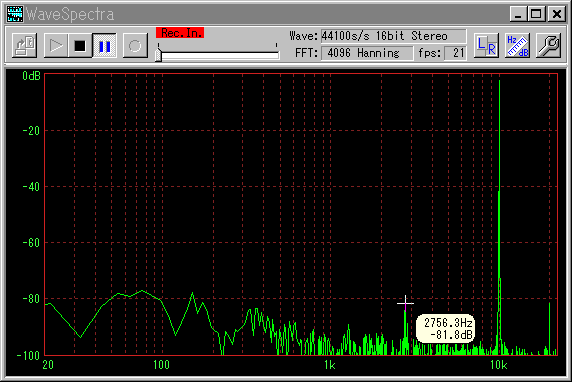Click the 2756.3Hz -81.8dB readout tooltip
Viewport: 572px width, 382px height.
pyautogui.click(x=445, y=328)
